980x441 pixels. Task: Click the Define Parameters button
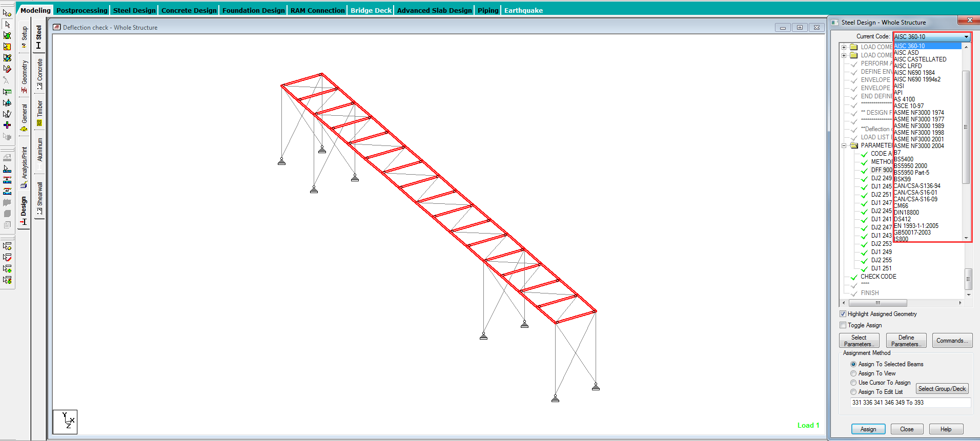(x=906, y=341)
